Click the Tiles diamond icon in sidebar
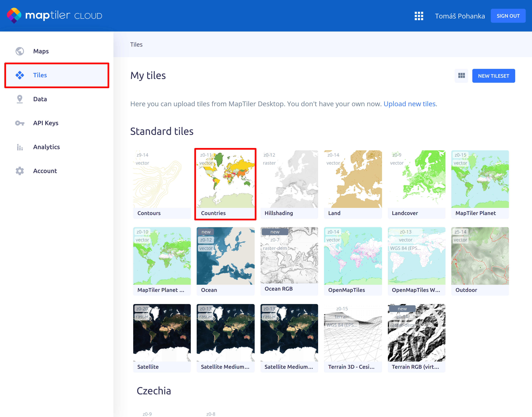This screenshot has height=417, width=532. pos(20,75)
